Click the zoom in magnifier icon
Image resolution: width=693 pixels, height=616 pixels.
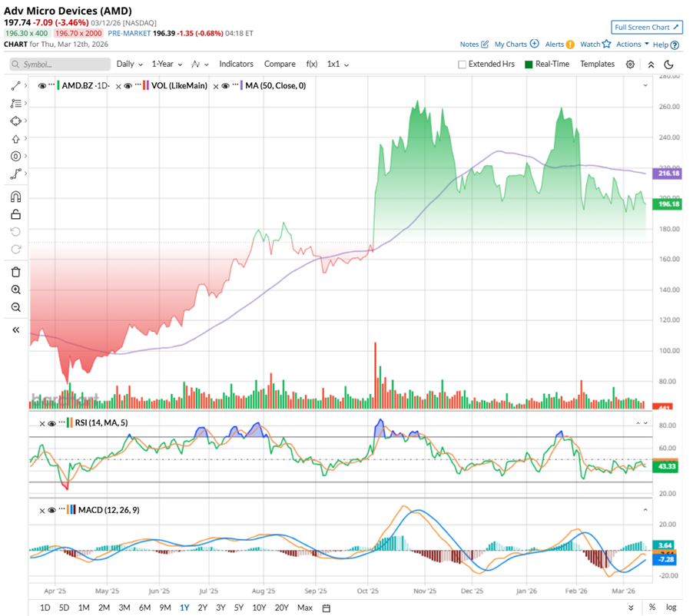click(16, 290)
